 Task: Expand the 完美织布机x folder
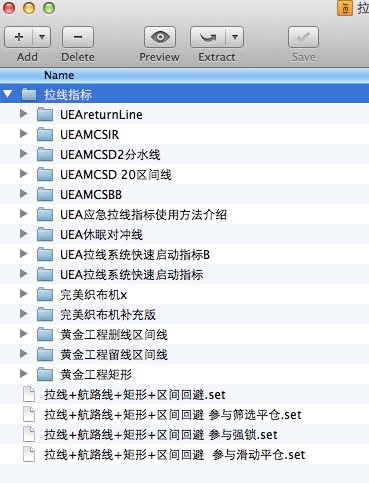tap(23, 294)
